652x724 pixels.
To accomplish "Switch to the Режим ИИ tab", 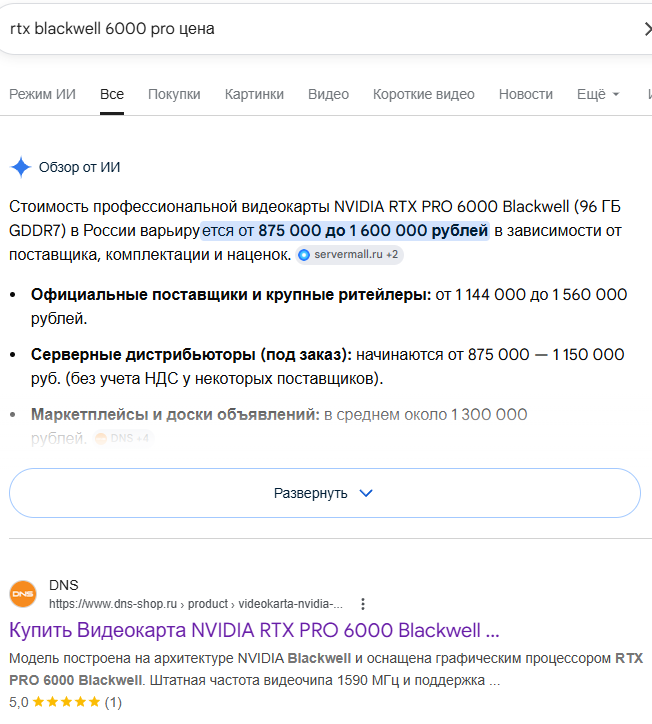I will pos(42,94).
